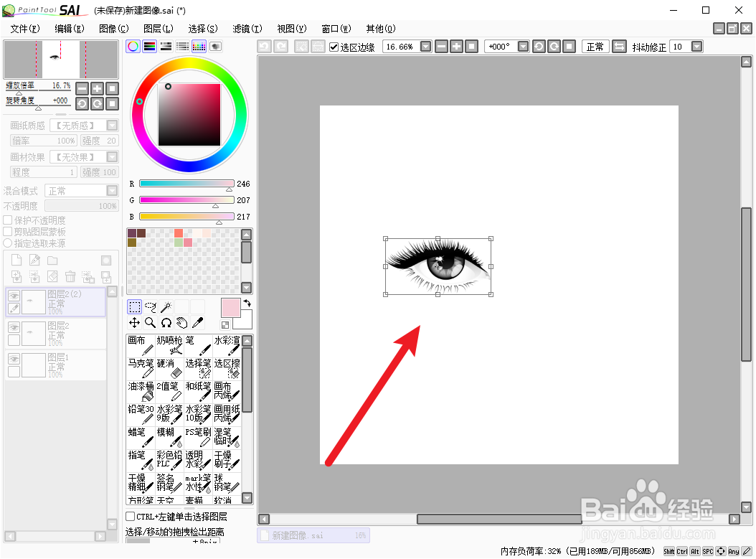Choose the 奶喷枪 airbrush tool
Image resolution: width=756 pixels, height=559 pixels.
coord(169,345)
